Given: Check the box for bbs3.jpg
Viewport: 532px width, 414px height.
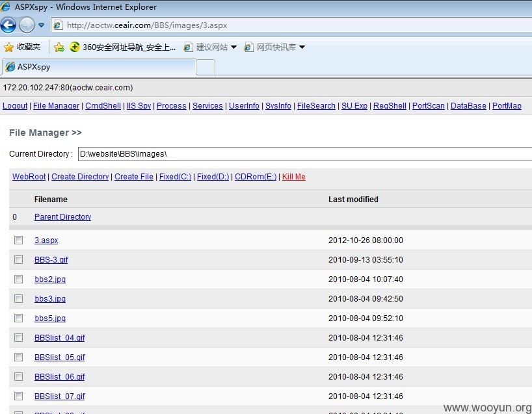Looking at the screenshot, I should 18,299.
